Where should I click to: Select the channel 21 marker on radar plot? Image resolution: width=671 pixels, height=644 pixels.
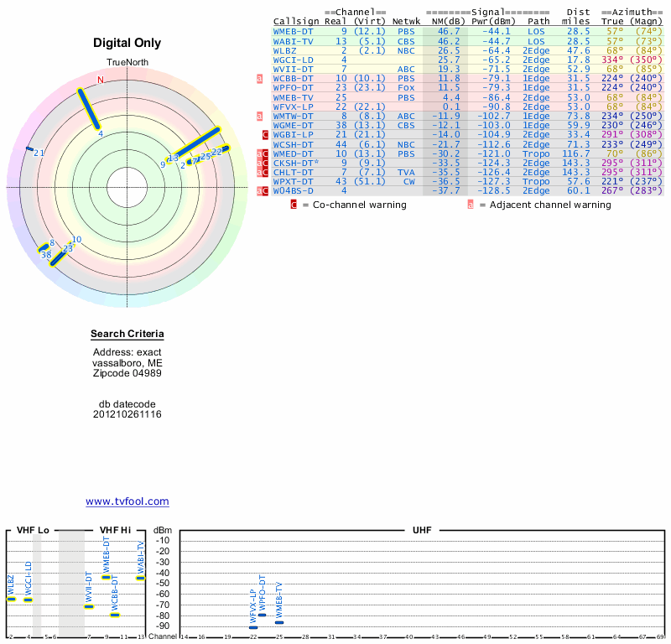[x=30, y=149]
